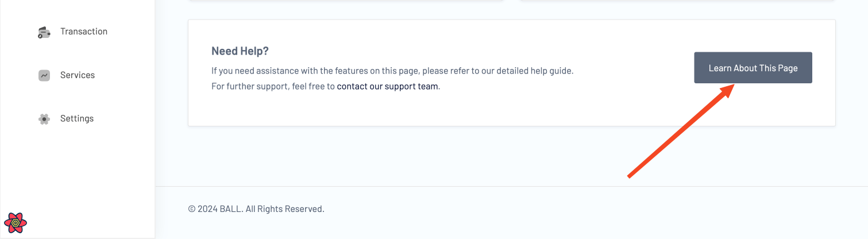Click the right card's bottom edge above help
Screen dimensions: 868x239
pos(677,1)
